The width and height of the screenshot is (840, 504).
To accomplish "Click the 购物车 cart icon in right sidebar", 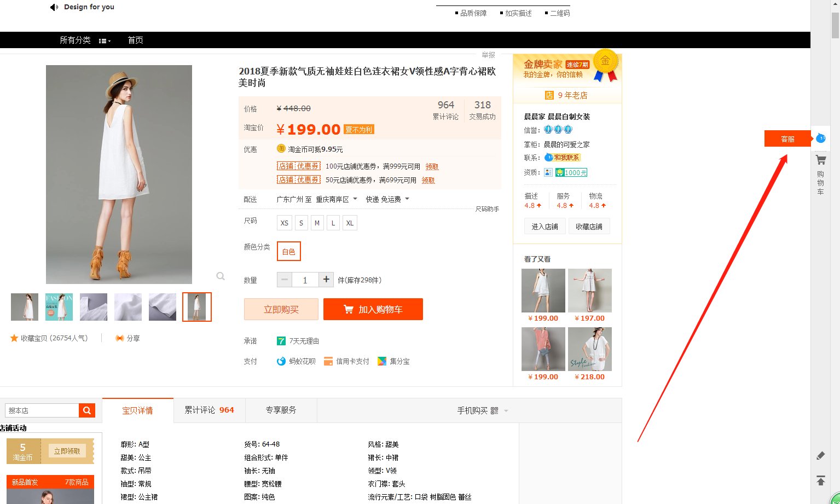I will pyautogui.click(x=820, y=160).
